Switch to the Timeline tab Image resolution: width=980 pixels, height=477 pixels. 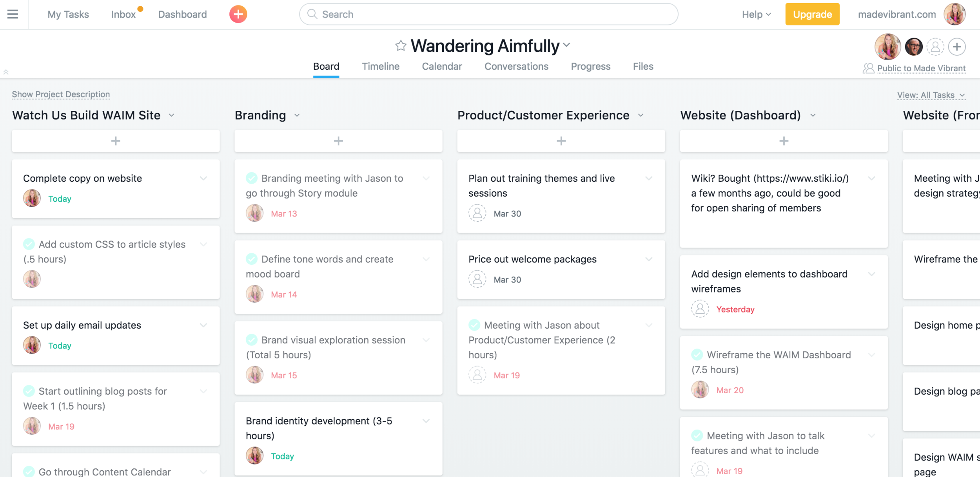[x=381, y=66]
